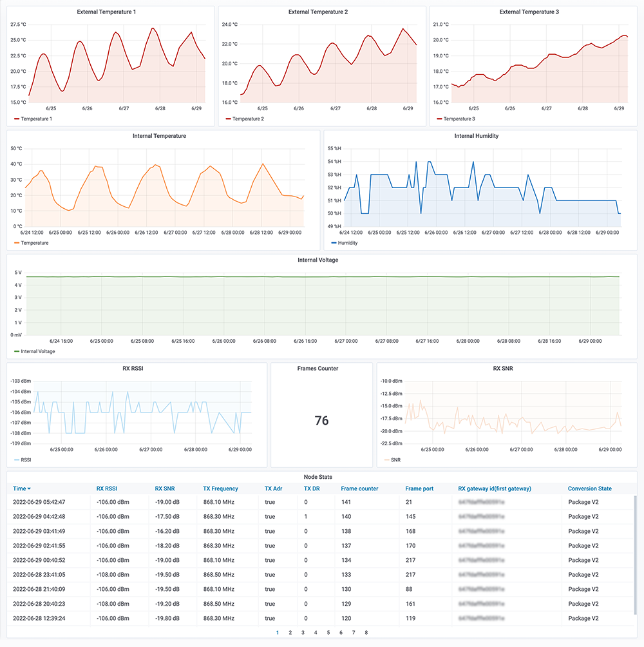Open the Node Stats panel title menu

(x=318, y=477)
